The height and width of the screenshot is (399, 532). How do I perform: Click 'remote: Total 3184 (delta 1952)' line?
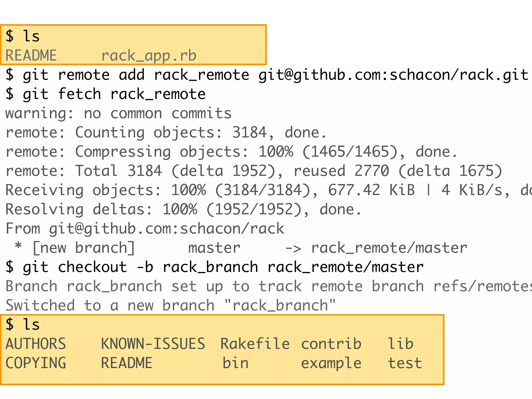tap(254, 171)
